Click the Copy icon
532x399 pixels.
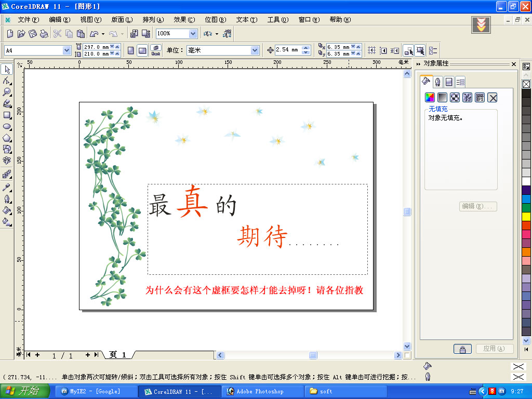69,34
